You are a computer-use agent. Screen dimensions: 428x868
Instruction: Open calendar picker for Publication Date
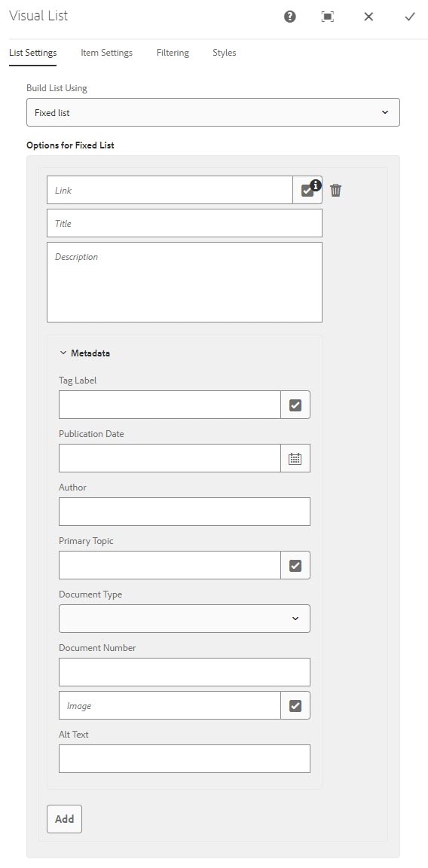pyautogui.click(x=295, y=458)
